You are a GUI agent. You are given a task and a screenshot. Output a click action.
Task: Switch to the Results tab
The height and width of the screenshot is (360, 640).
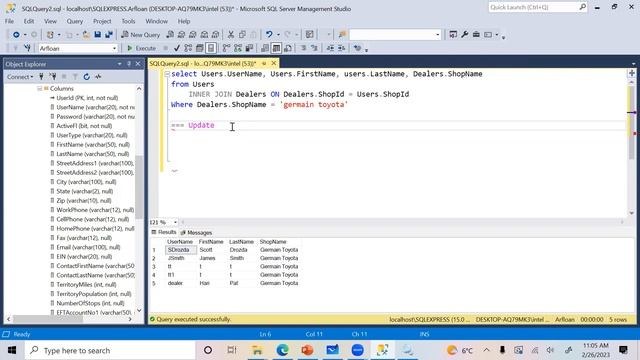click(164, 232)
